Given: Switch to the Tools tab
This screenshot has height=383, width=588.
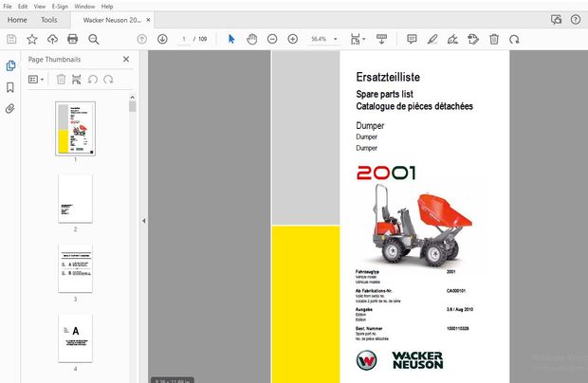Looking at the screenshot, I should (x=48, y=20).
